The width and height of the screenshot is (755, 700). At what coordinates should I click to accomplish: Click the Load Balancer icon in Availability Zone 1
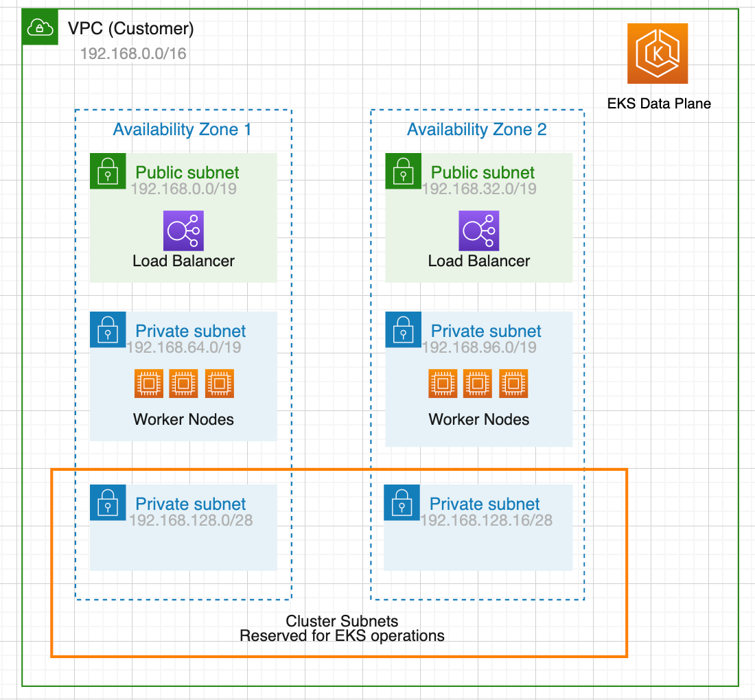click(x=183, y=231)
